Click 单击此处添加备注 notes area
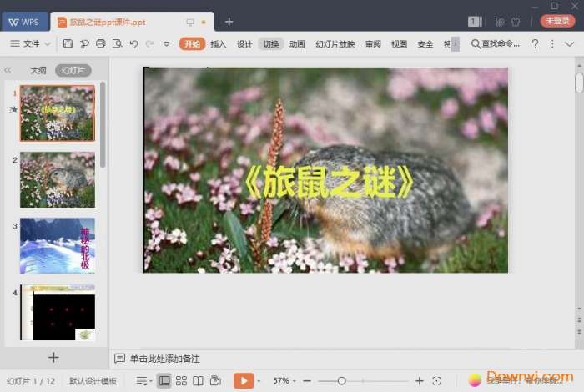Screen dimensions: 584x392 pos(165,359)
